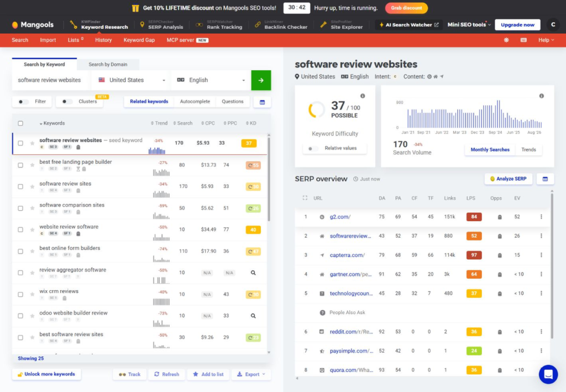Check the best software review sites checkbox
Image resolution: width=566 pixels, height=392 pixels.
(20, 337)
